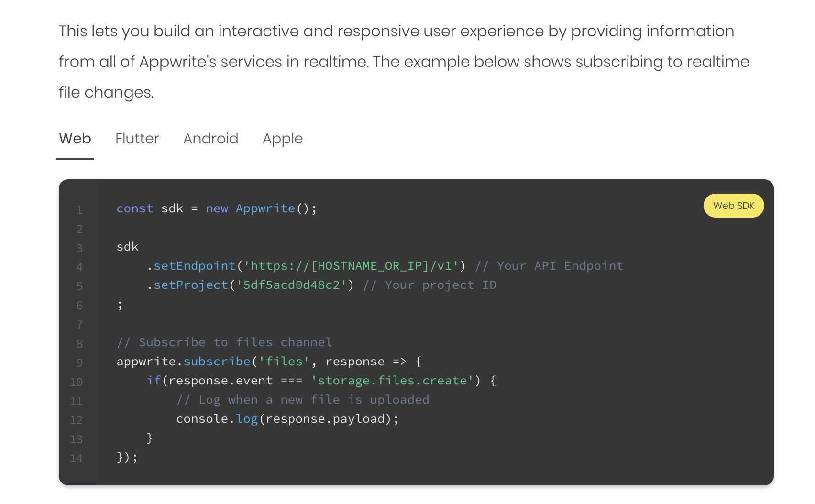Click line number 1 in gutter
815x504 pixels.
click(x=79, y=209)
